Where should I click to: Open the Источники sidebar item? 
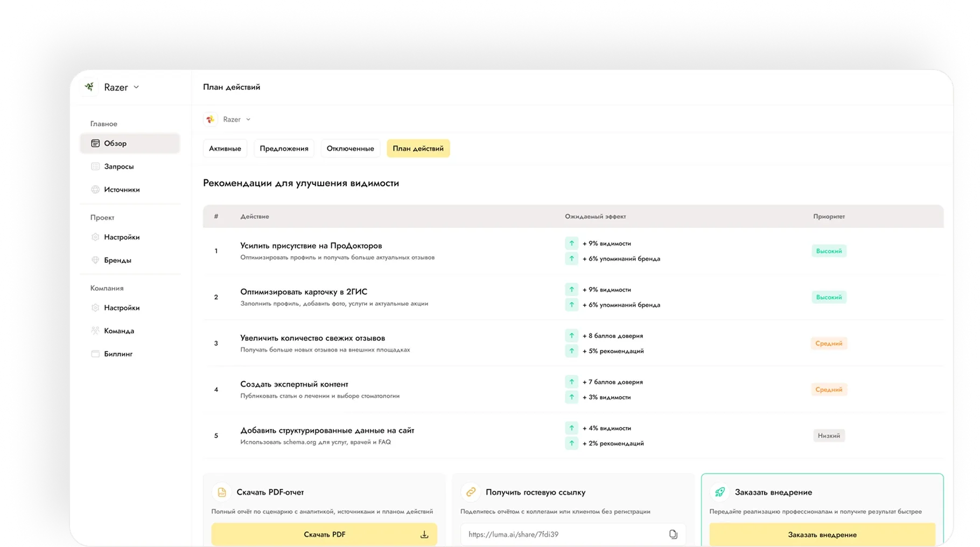coord(130,190)
